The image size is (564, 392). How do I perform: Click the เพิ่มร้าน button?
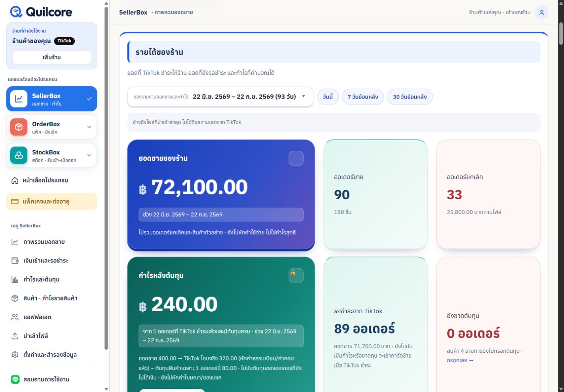(51, 57)
